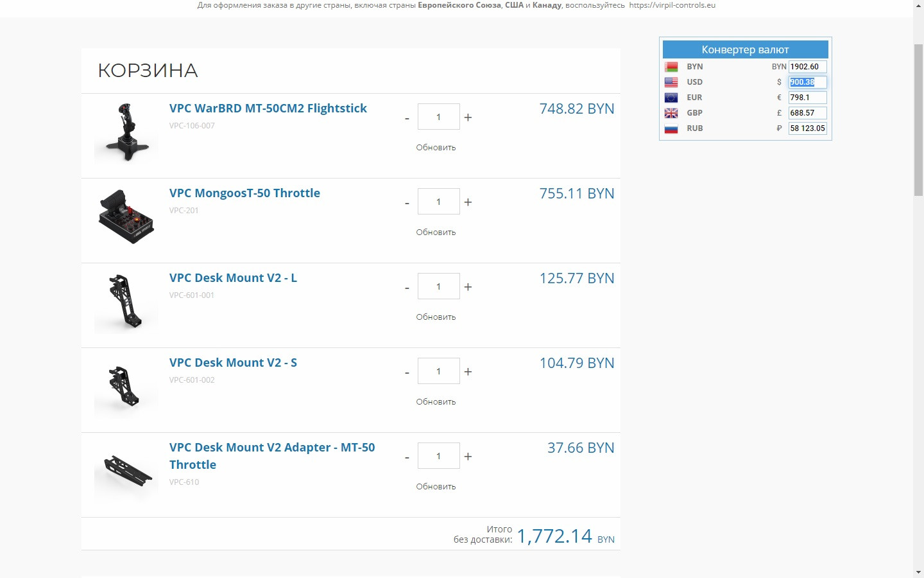This screenshot has width=924, height=578.
Task: Click the 1,772.14 total amount
Action: coord(554,536)
